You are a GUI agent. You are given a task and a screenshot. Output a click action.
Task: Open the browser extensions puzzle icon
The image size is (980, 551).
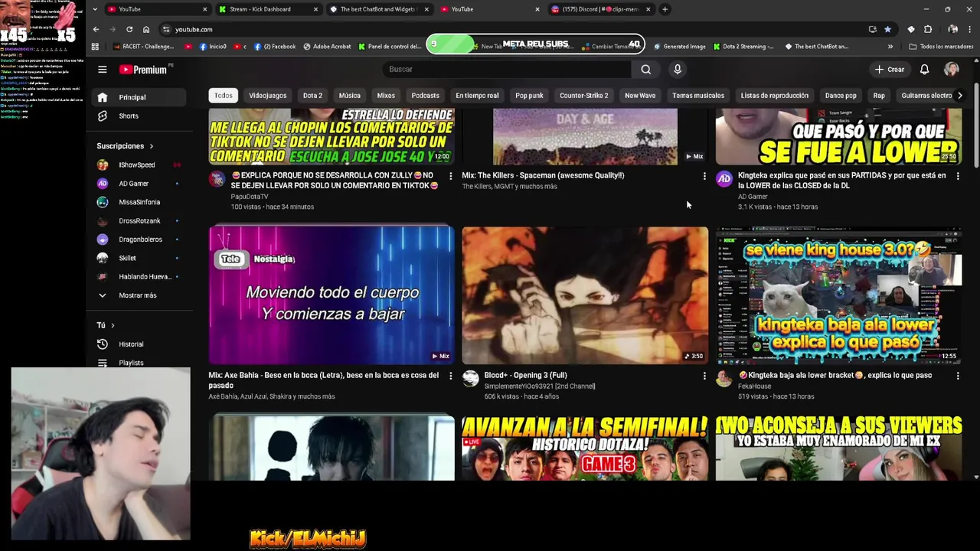928,29
